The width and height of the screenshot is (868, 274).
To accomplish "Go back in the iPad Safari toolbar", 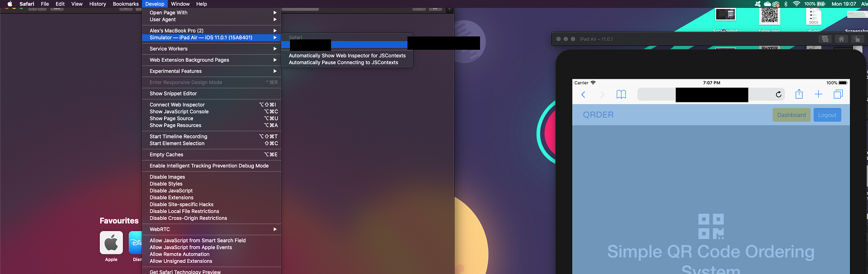I will click(x=583, y=95).
